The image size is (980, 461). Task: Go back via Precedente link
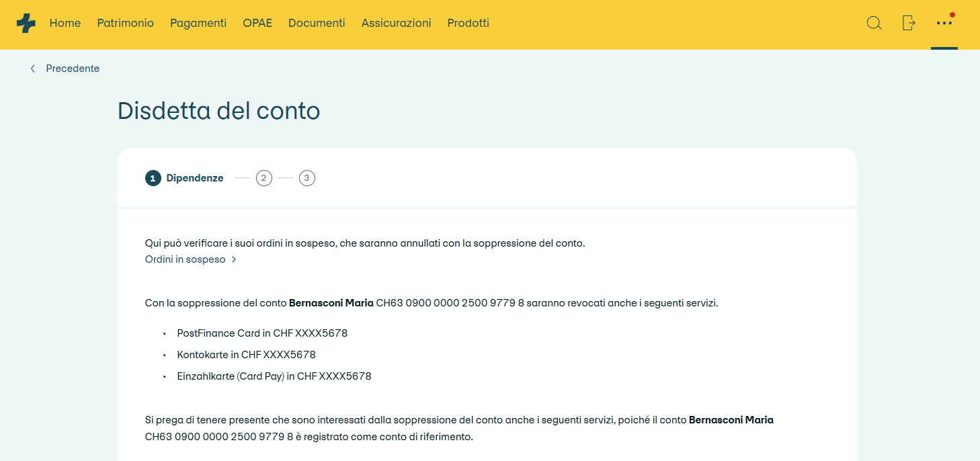coord(65,69)
